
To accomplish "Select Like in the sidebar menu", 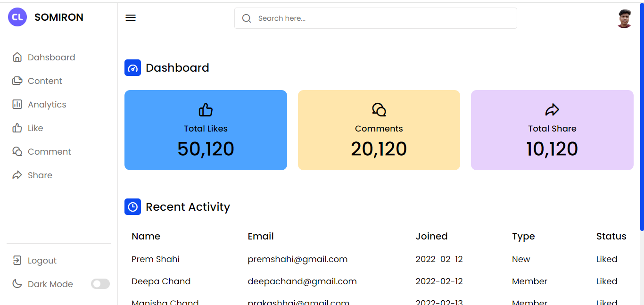I will (x=35, y=128).
